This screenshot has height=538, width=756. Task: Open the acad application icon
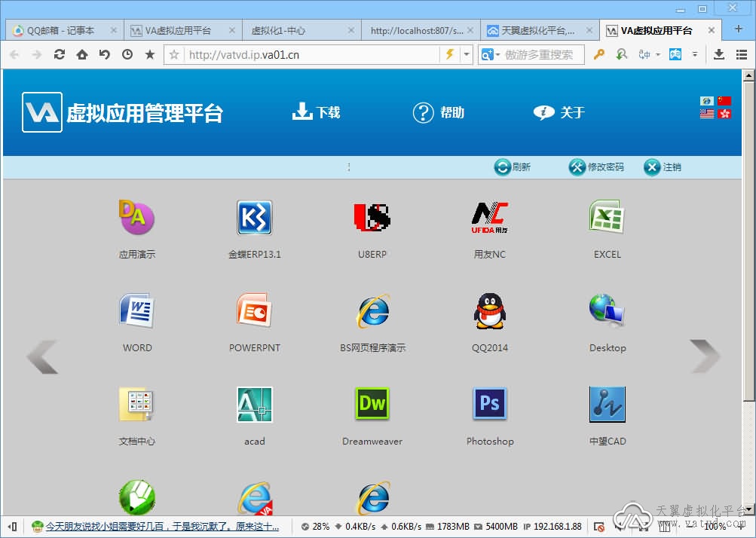[x=254, y=405]
